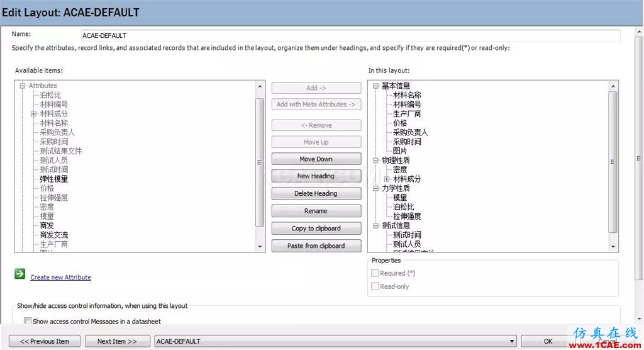The image size is (644, 350).
Task: Collapse the Attributes root node
Action: pos(23,86)
